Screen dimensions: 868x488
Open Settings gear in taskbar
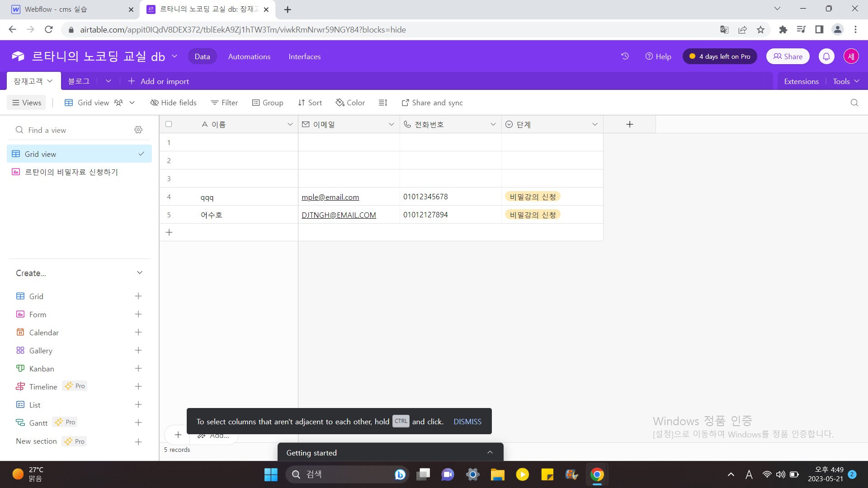point(472,474)
